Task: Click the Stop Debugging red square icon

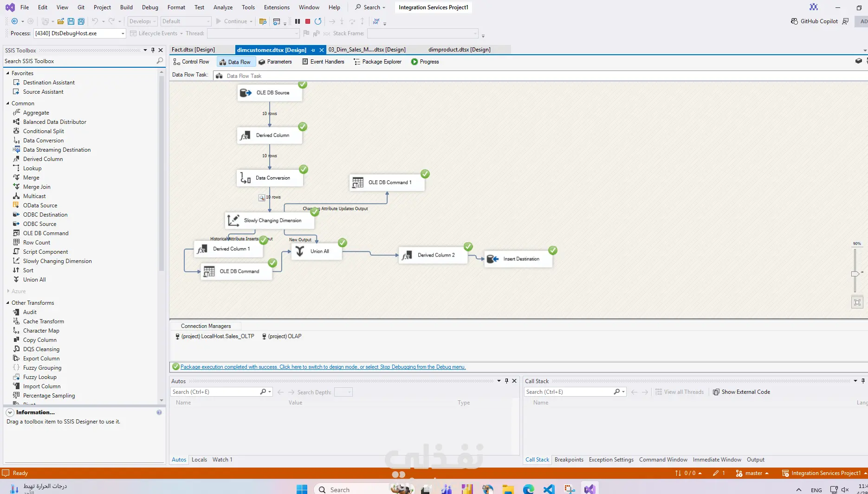Action: coord(307,21)
